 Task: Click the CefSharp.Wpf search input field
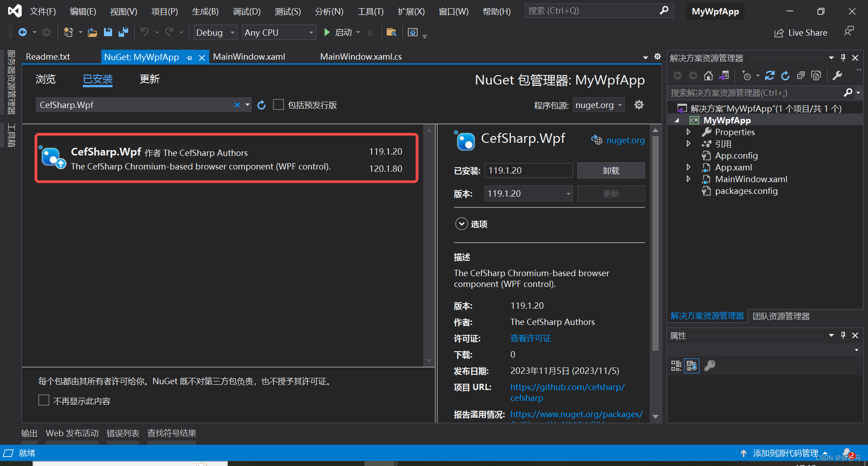coord(136,104)
